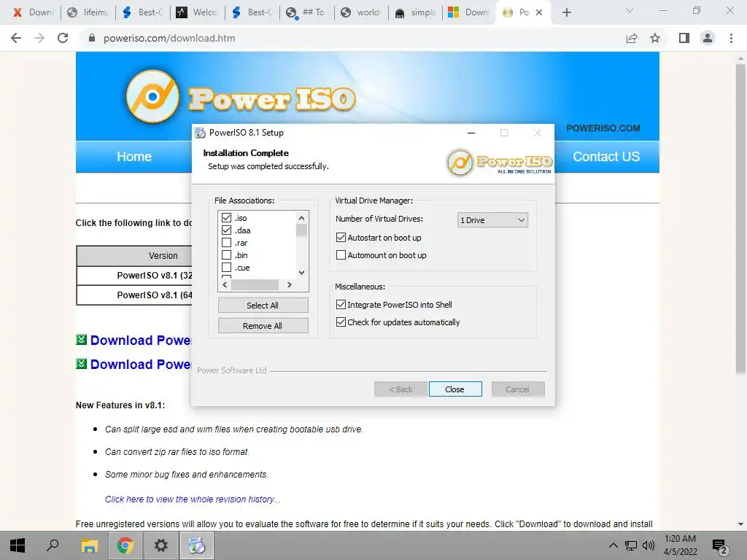
Task: Open Chrome profile avatar
Action: tap(708, 38)
